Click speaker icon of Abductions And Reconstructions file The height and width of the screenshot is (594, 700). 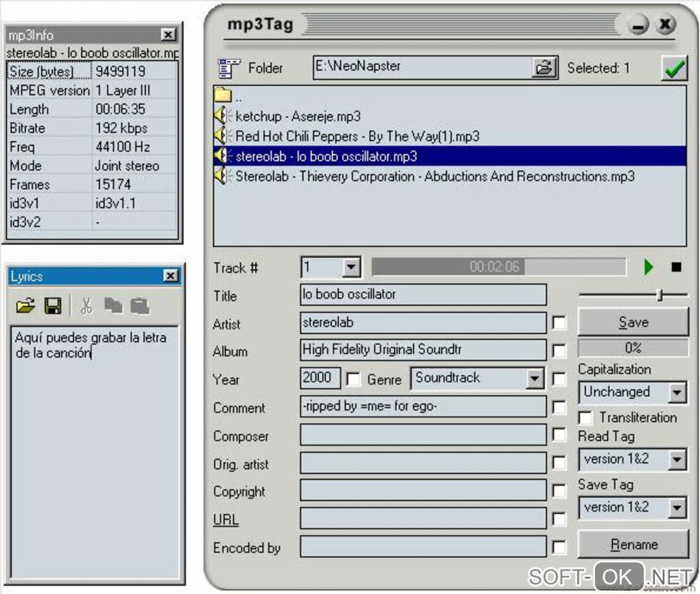[223, 176]
